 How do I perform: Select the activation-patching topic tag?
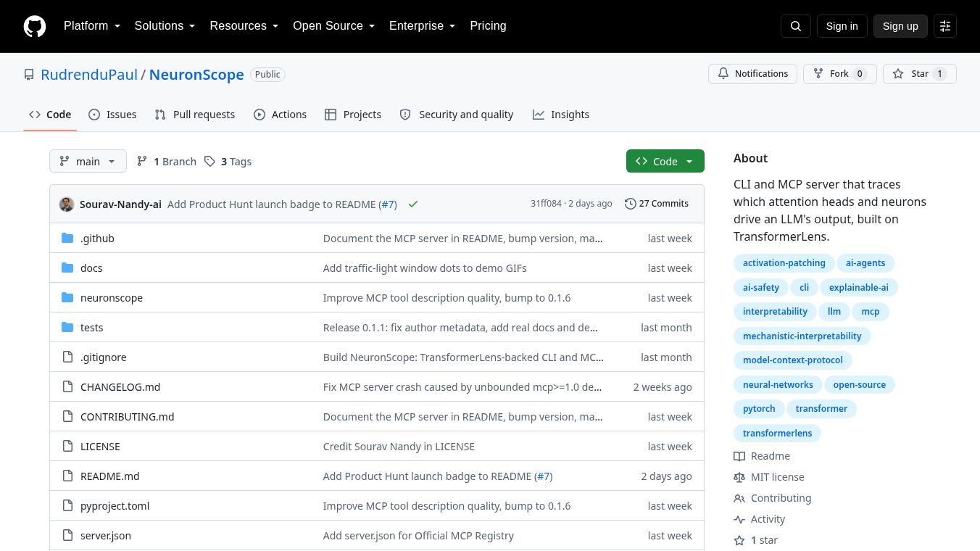tap(784, 262)
